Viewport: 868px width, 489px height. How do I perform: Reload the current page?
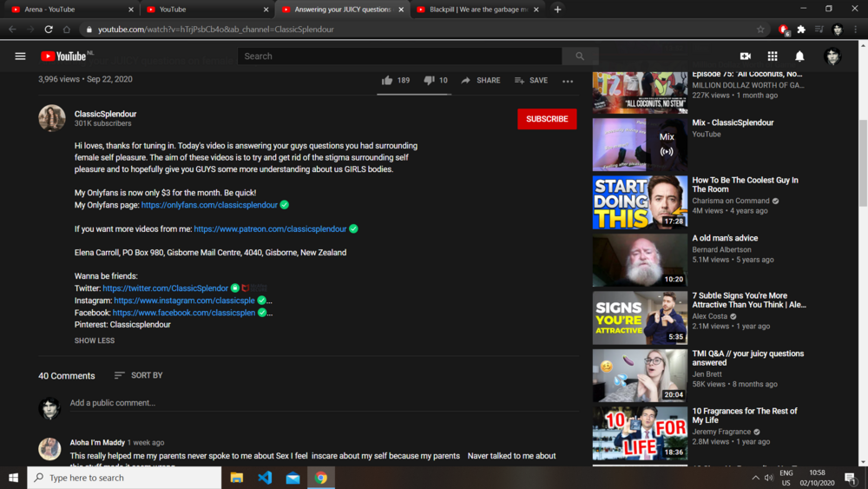(x=49, y=30)
